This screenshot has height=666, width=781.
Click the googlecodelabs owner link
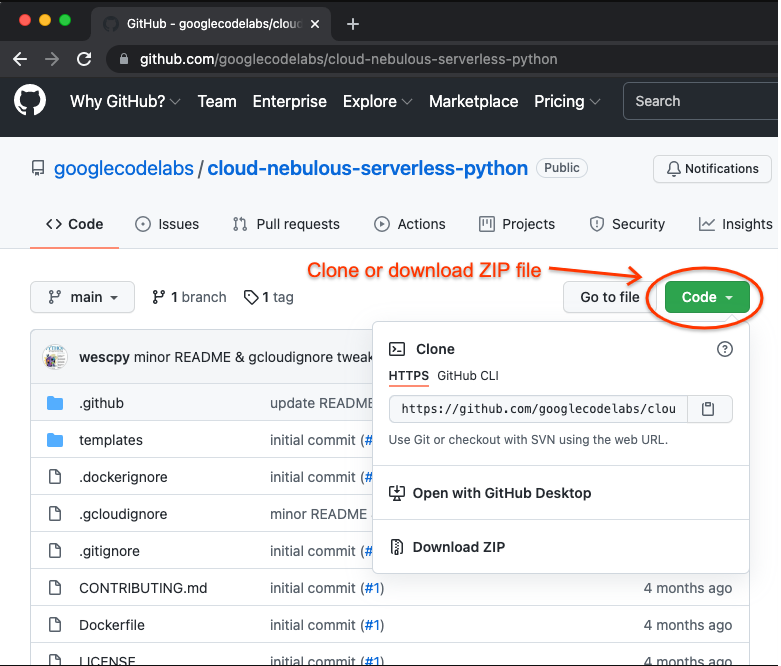coord(123,168)
